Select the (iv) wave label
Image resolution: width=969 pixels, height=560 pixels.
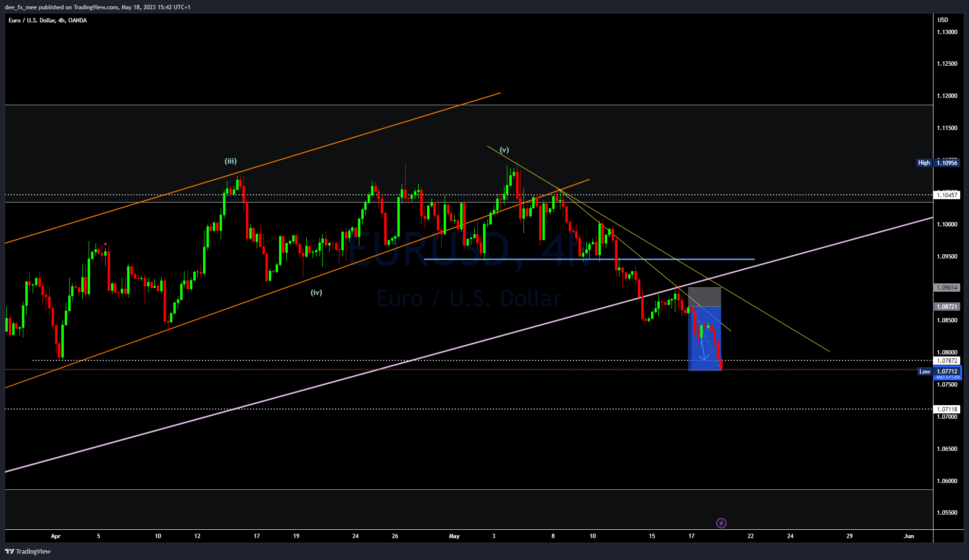tap(317, 293)
